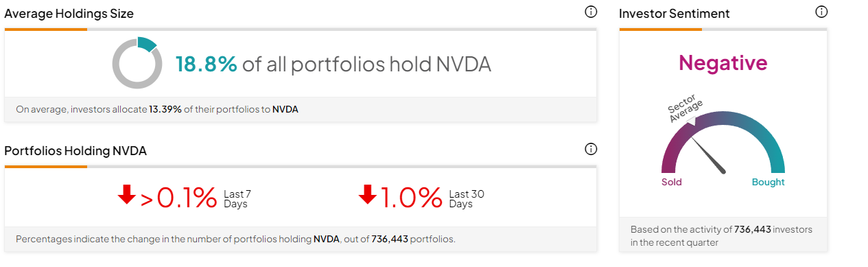Click the sentiment gauge needle
The width and height of the screenshot is (868, 267).
pos(709,155)
